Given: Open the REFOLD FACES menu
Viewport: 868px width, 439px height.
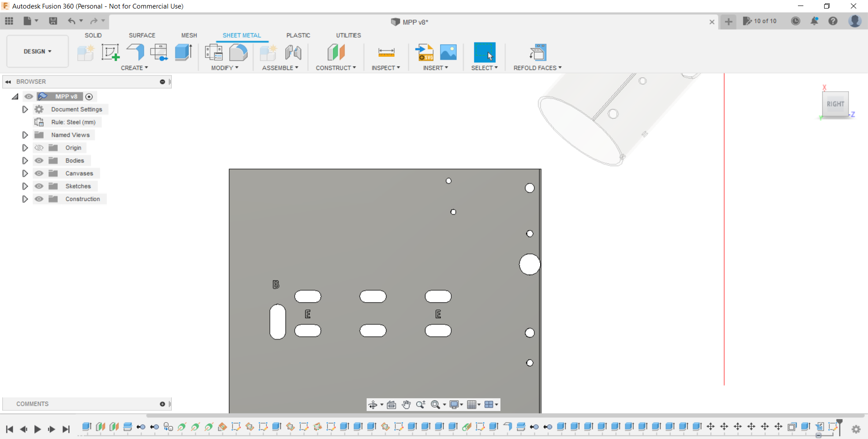Looking at the screenshot, I should click(x=538, y=68).
